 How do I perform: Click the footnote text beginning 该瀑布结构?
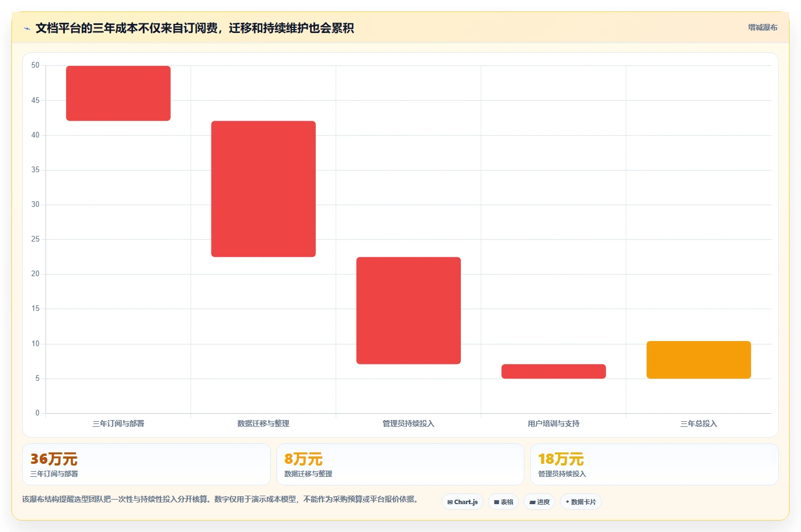pyautogui.click(x=221, y=499)
